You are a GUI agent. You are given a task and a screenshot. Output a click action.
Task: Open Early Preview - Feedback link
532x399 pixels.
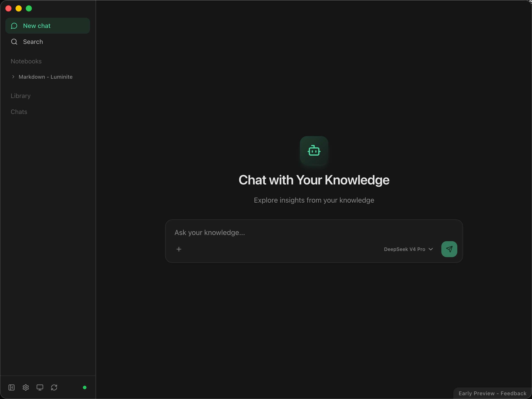493,393
